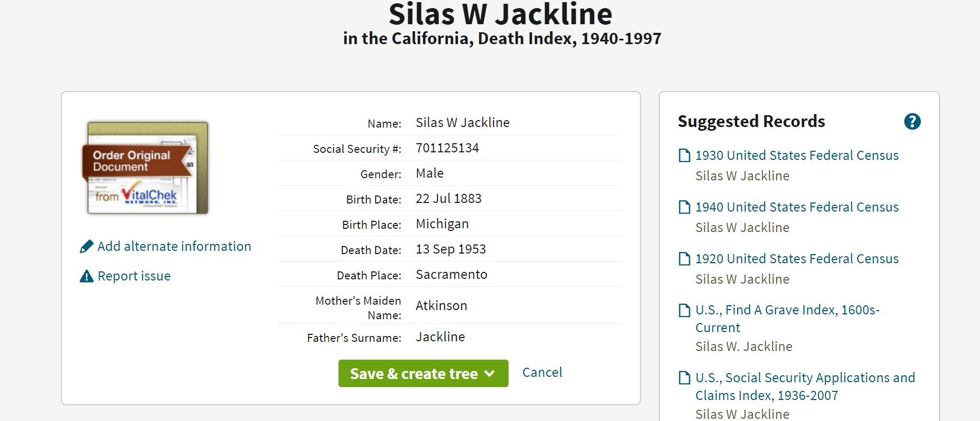Open the Add alternate information link
This screenshot has width=980, height=421.
tap(174, 247)
